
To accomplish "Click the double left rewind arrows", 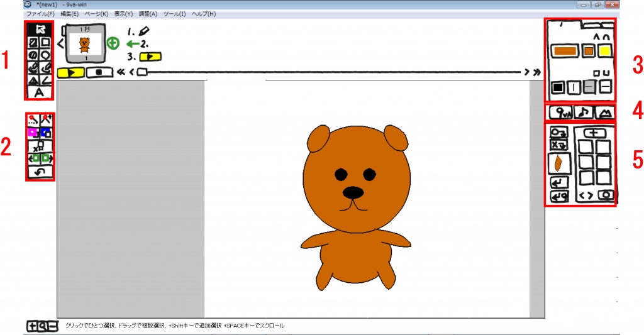I will click(x=121, y=72).
